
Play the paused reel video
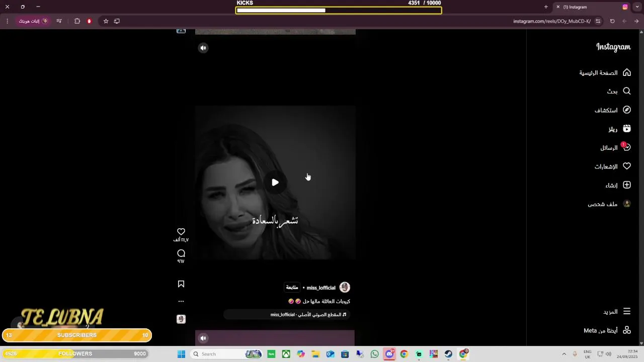click(x=275, y=183)
